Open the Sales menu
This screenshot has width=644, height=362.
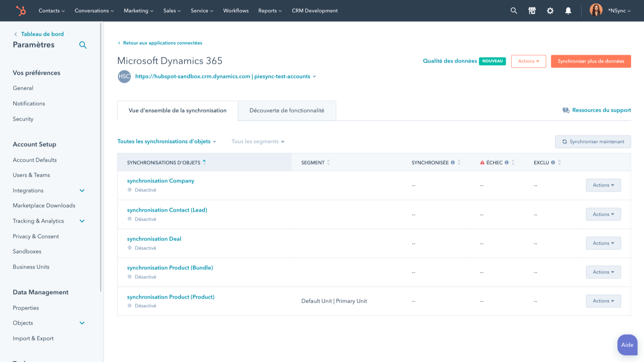pyautogui.click(x=172, y=11)
